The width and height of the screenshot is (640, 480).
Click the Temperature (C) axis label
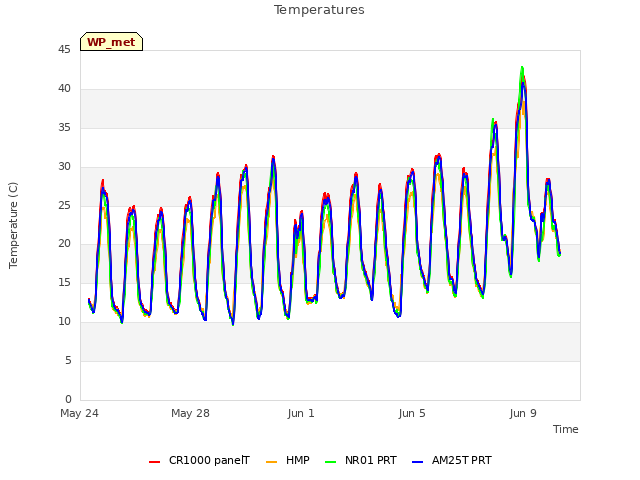[x=13, y=225]
